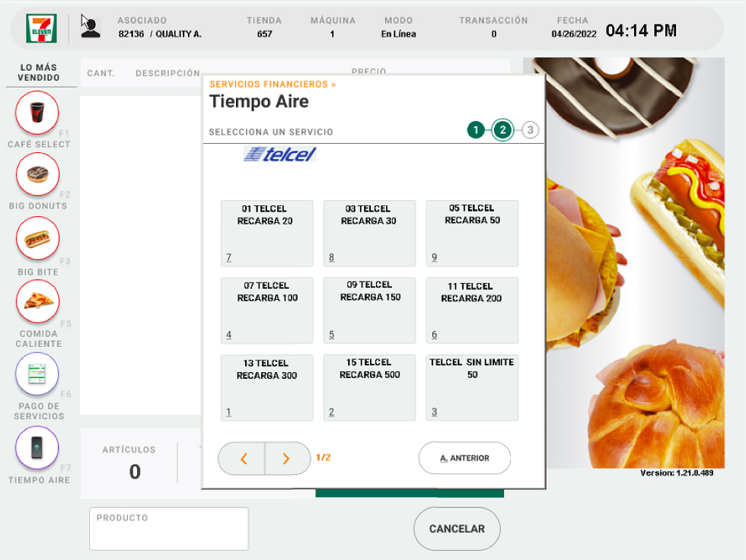This screenshot has width=746, height=560.
Task: Select the Big Donuts icon
Action: pyautogui.click(x=37, y=174)
